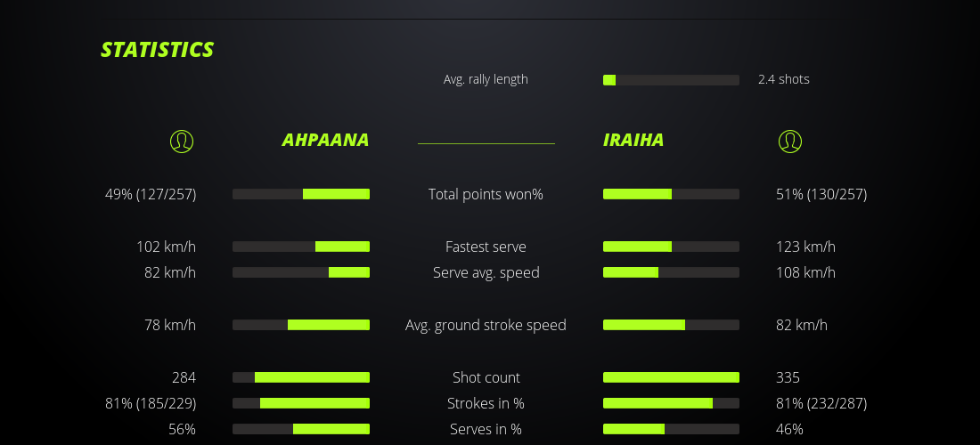Click Iraiha's Shot count bar
Screen dimensions: 980x445
click(671, 377)
